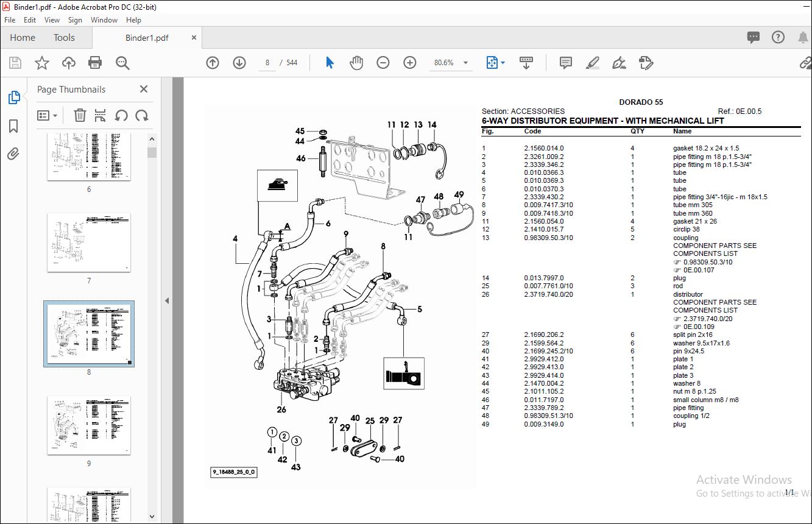The image size is (812, 524).
Task: Click the page-splitting tool icon in the thumbnails toolbar
Action: click(101, 115)
